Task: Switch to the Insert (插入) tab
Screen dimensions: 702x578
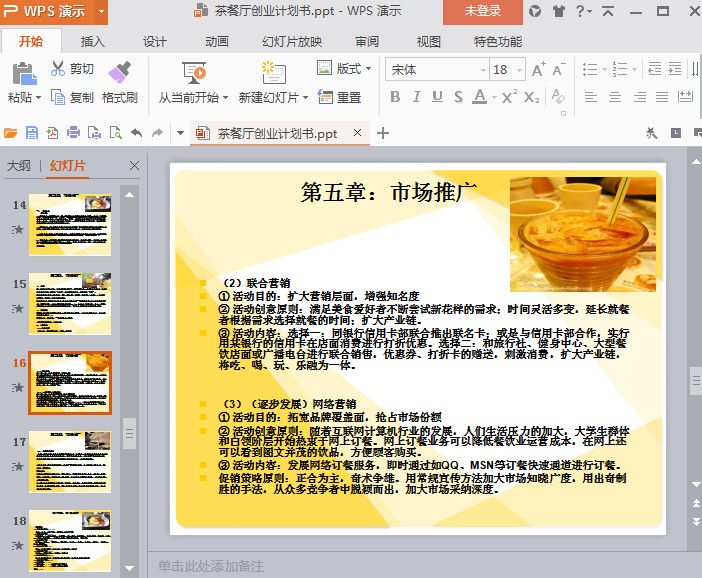Action: pyautogui.click(x=92, y=42)
